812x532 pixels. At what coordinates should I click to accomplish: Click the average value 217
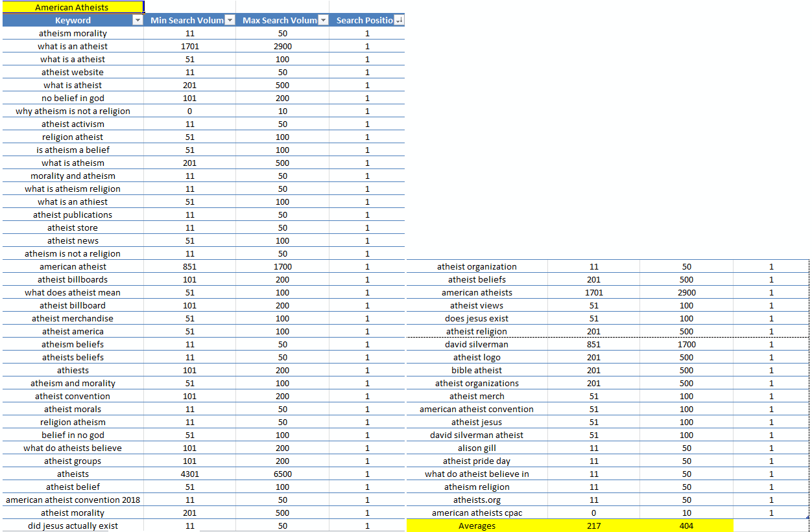coord(593,526)
